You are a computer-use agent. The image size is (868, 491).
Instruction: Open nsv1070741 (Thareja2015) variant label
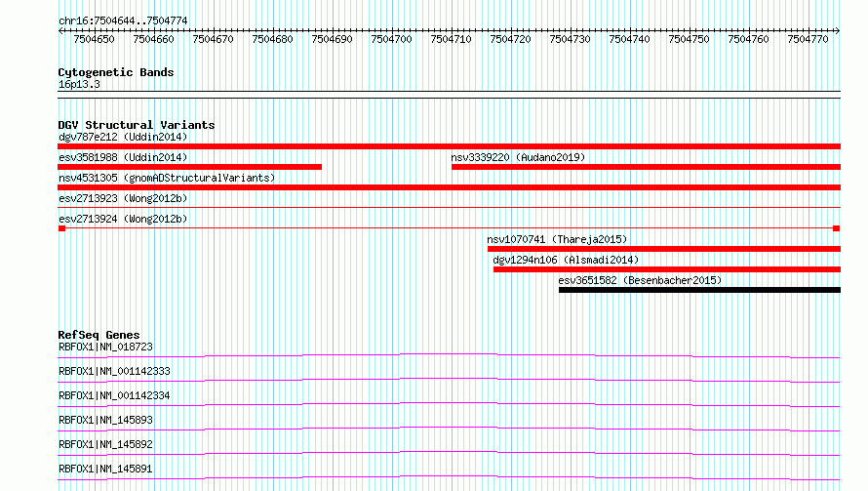[557, 239]
